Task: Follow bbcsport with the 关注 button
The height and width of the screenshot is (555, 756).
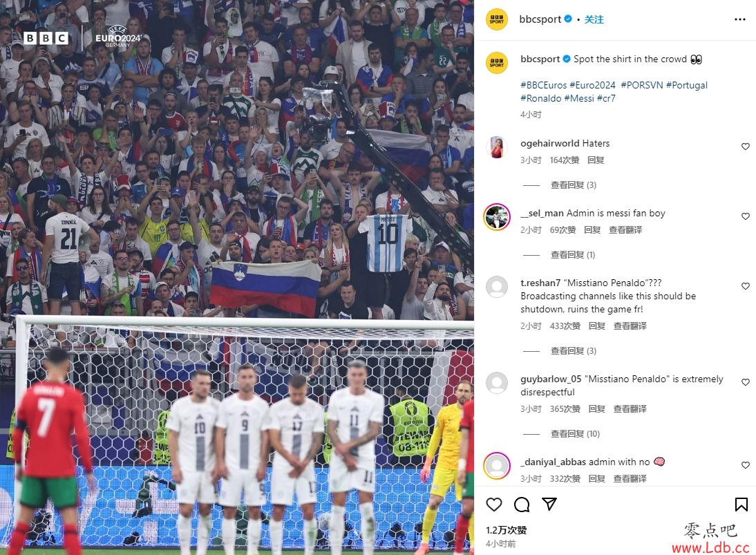Action: [x=594, y=19]
